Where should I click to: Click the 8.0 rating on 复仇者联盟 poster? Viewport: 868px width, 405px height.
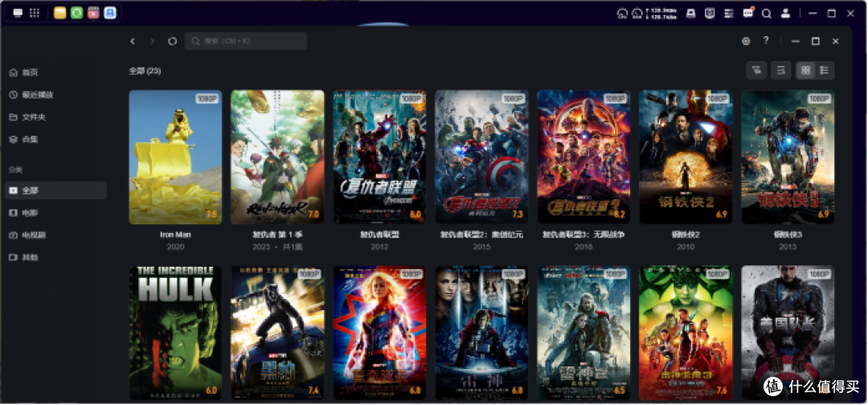tap(416, 214)
